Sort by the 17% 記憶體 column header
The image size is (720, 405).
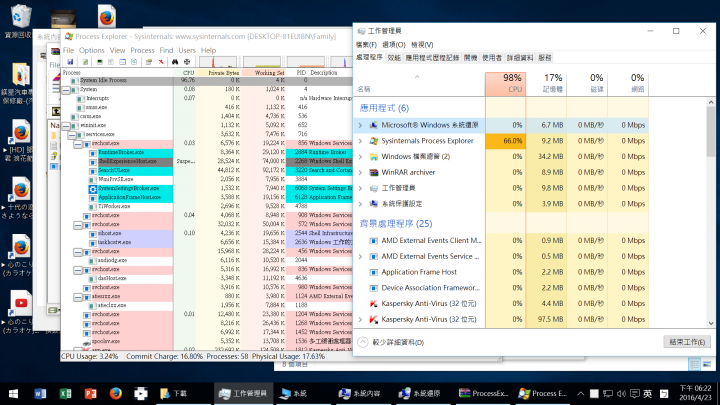tap(546, 84)
